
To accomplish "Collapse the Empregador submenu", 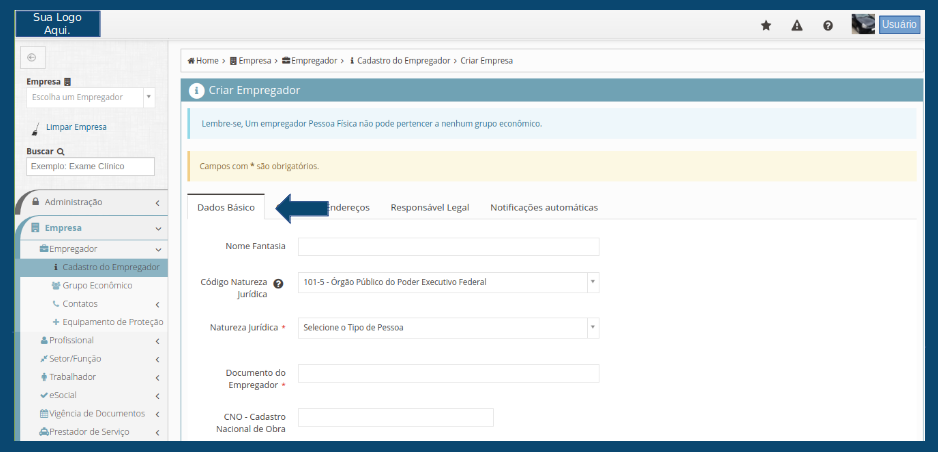I will point(94,249).
